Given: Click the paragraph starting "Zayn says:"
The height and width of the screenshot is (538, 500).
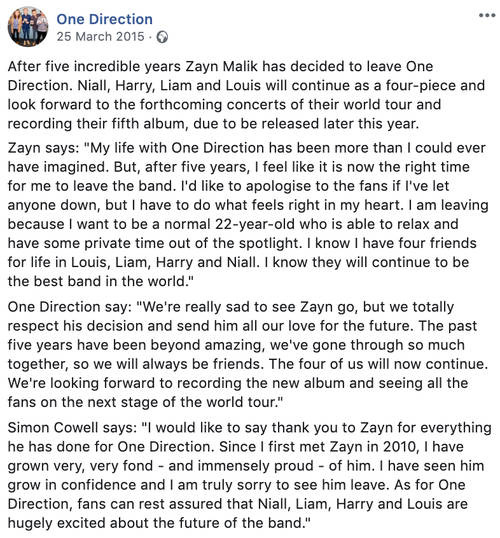Looking at the screenshot, I should (248, 214).
